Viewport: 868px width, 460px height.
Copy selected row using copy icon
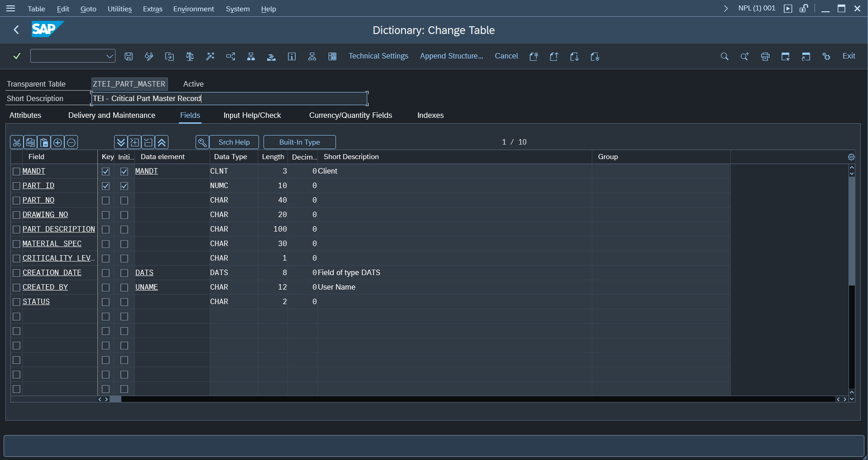[30, 142]
